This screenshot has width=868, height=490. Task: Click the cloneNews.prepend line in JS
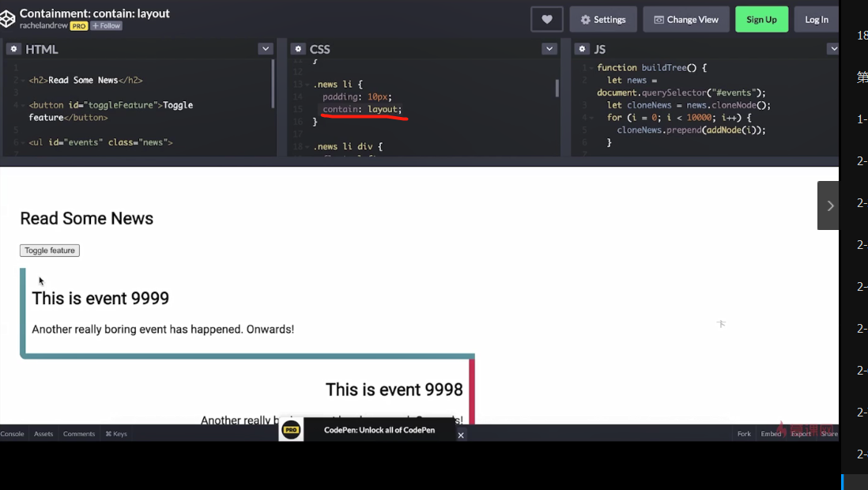(x=692, y=130)
